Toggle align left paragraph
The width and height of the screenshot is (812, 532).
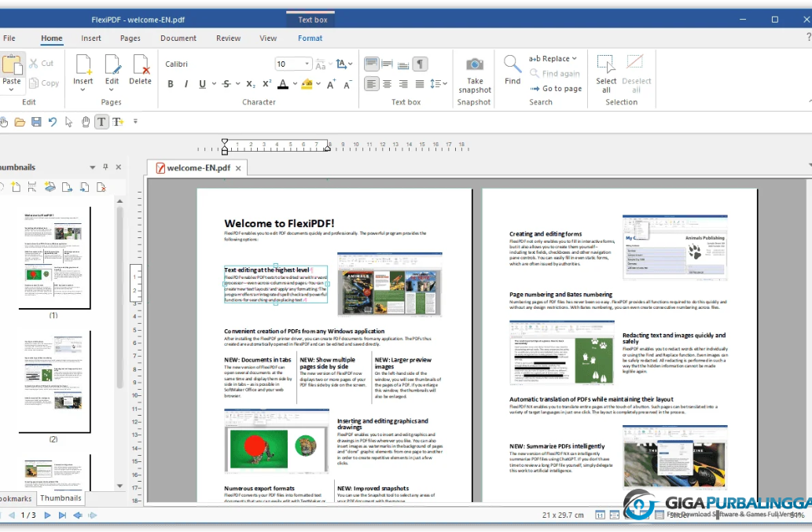(x=371, y=84)
